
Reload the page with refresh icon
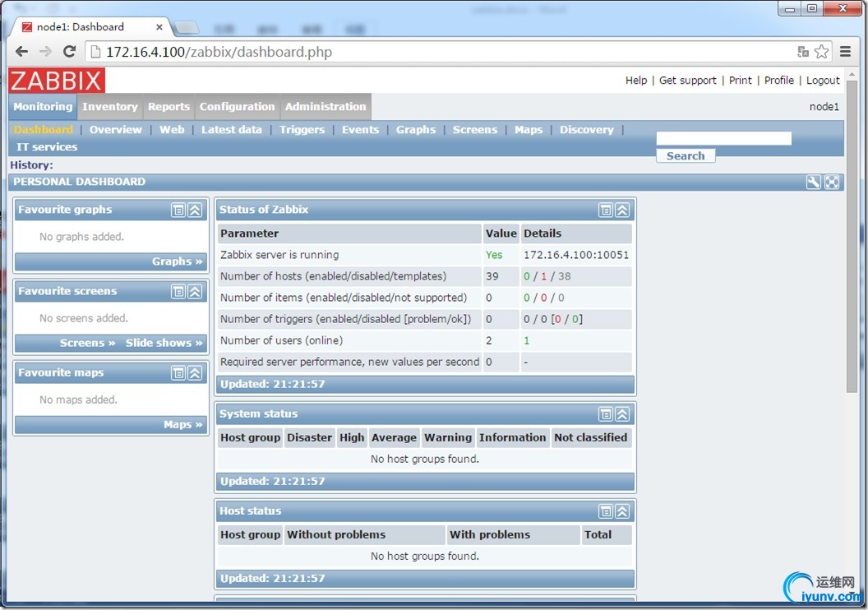click(69, 52)
